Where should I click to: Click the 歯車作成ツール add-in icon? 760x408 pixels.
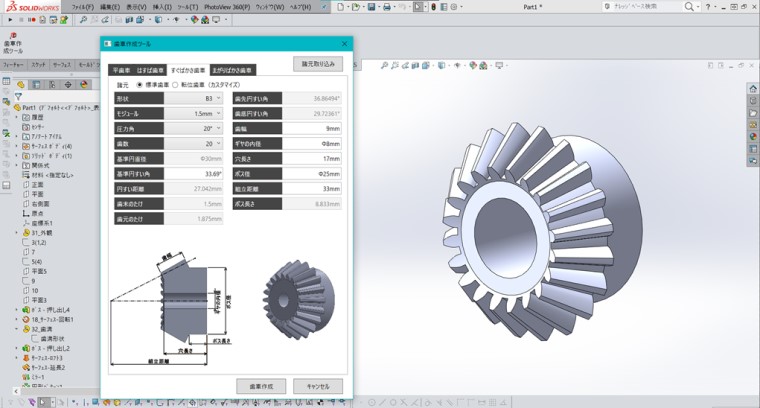13,43
